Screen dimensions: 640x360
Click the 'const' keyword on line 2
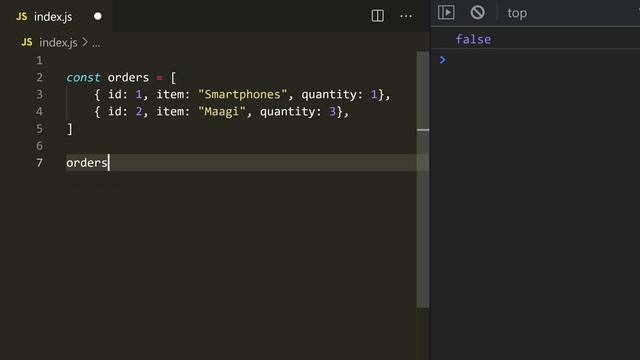[x=83, y=78]
